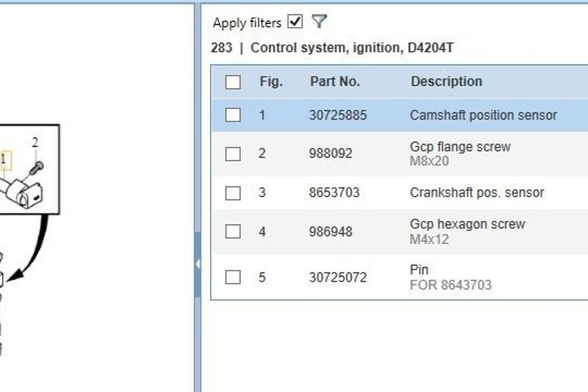Click the filter funnel icon
The image size is (588, 392).
pyautogui.click(x=319, y=22)
